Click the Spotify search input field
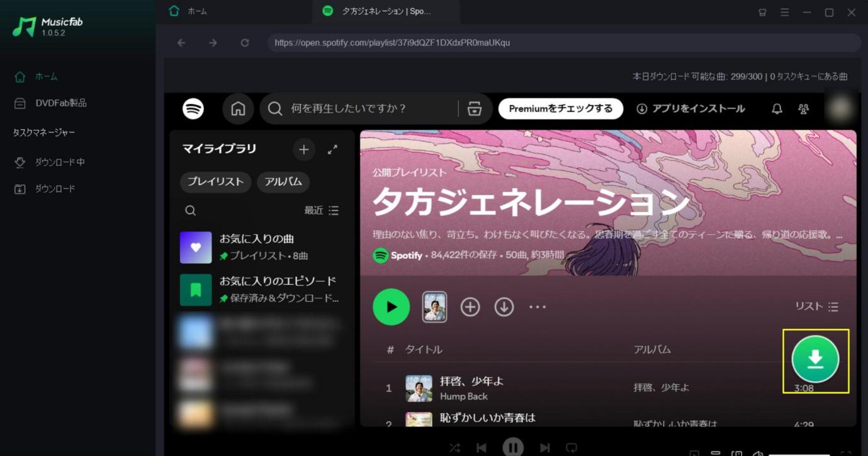Screen dimensions: 868x456 pos(371,108)
